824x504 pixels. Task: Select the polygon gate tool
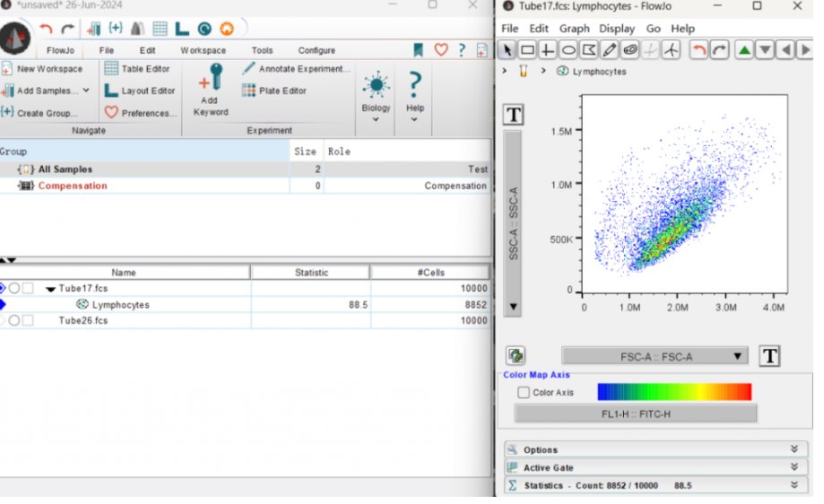(x=588, y=50)
